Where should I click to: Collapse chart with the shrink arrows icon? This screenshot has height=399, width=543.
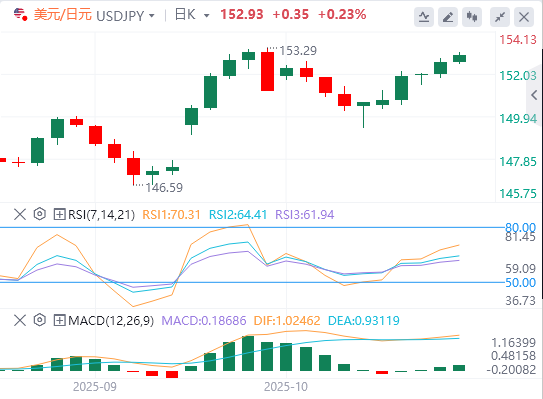point(500,17)
